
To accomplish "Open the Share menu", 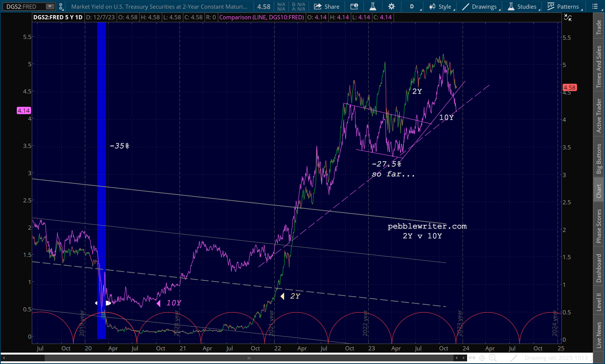I will coord(327,6).
